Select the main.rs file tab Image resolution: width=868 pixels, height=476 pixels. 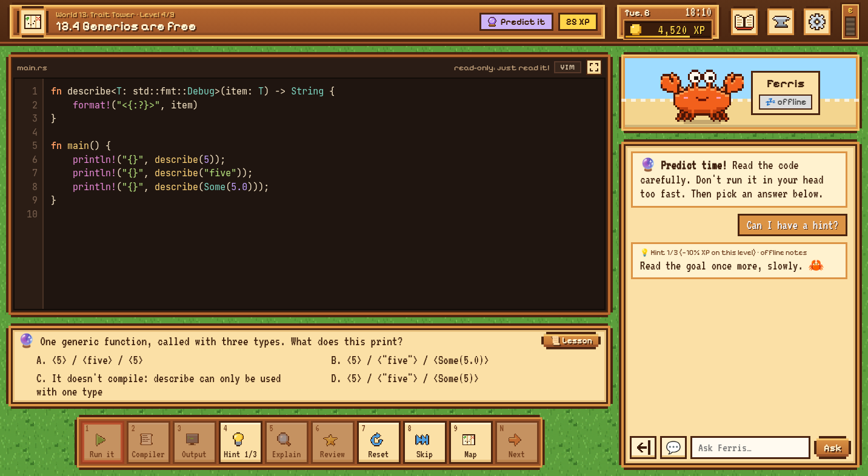(32, 68)
